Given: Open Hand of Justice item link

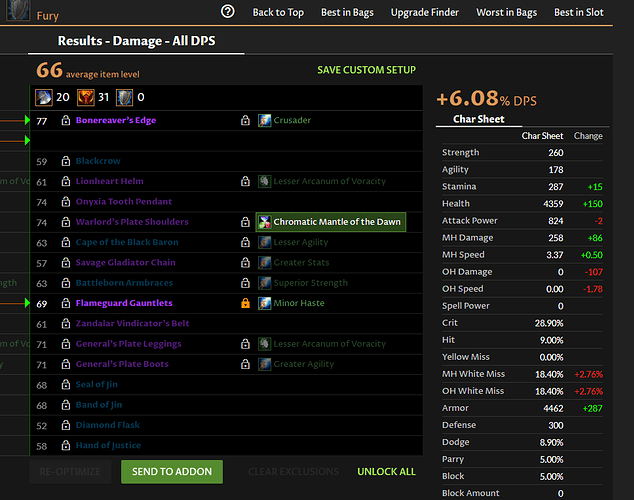Looking at the screenshot, I should (108, 445).
